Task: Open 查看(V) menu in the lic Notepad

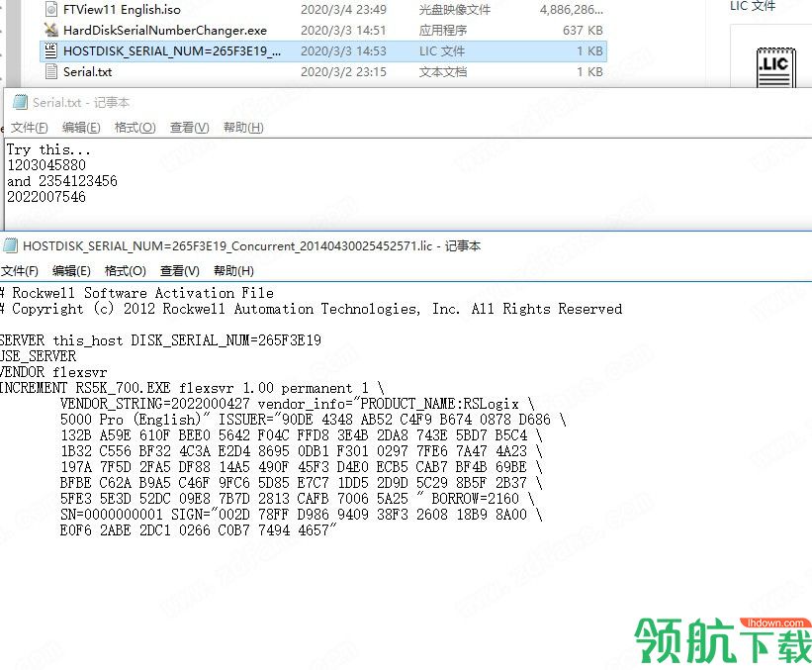Action: click(179, 271)
